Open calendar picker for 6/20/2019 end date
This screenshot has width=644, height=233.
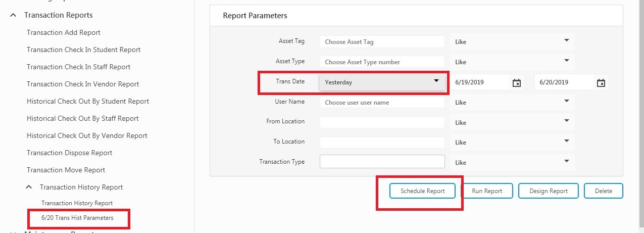[601, 83]
